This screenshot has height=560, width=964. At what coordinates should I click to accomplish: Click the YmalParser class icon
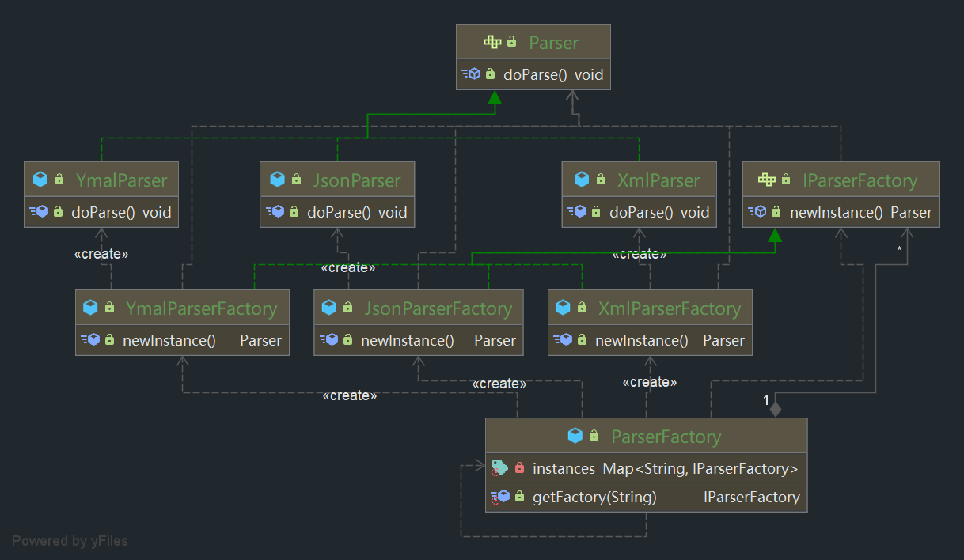click(x=40, y=180)
